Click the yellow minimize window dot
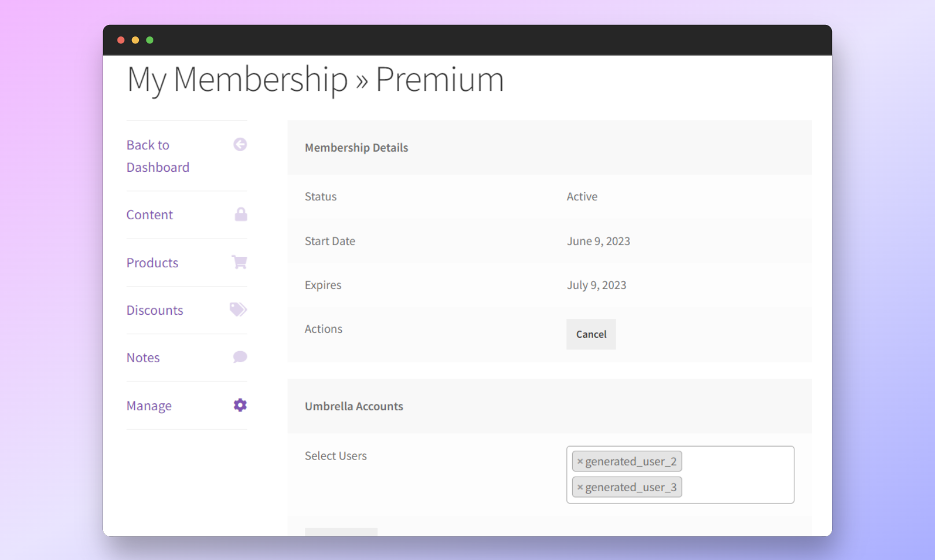 135,40
